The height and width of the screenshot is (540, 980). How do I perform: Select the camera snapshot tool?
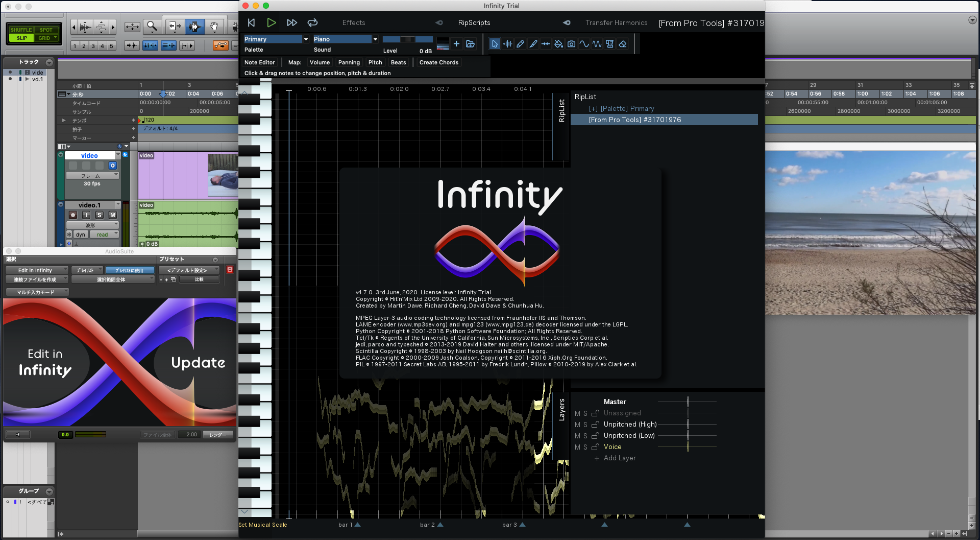click(571, 44)
